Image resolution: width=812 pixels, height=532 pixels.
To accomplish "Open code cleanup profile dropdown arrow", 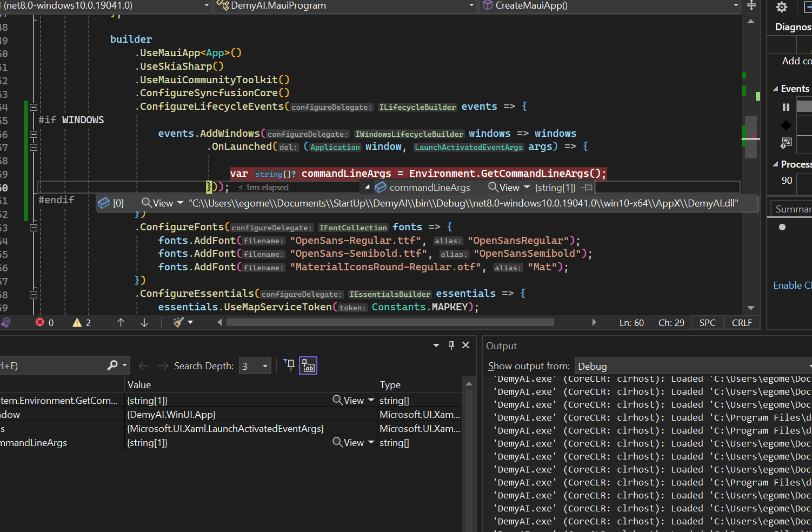I will point(190,322).
